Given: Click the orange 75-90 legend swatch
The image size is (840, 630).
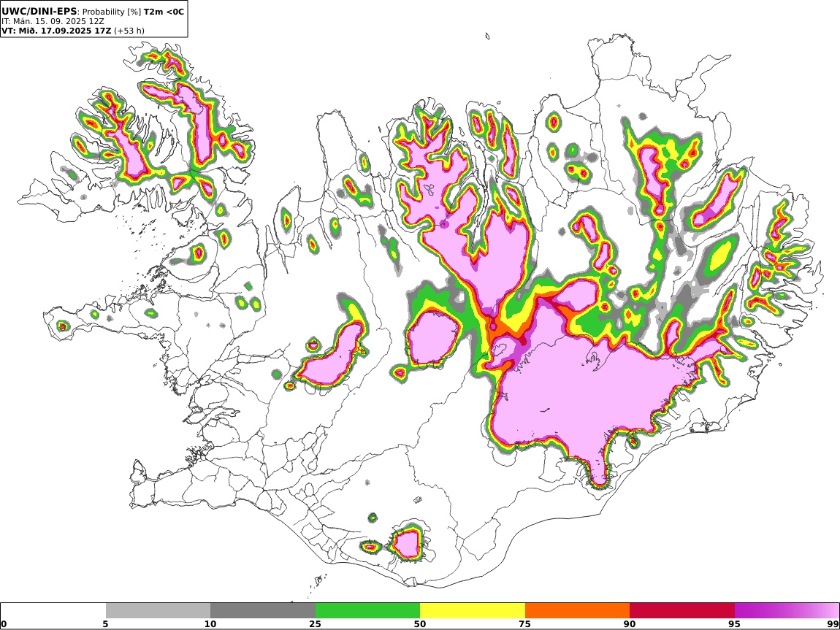Looking at the screenshot, I should click(577, 611).
